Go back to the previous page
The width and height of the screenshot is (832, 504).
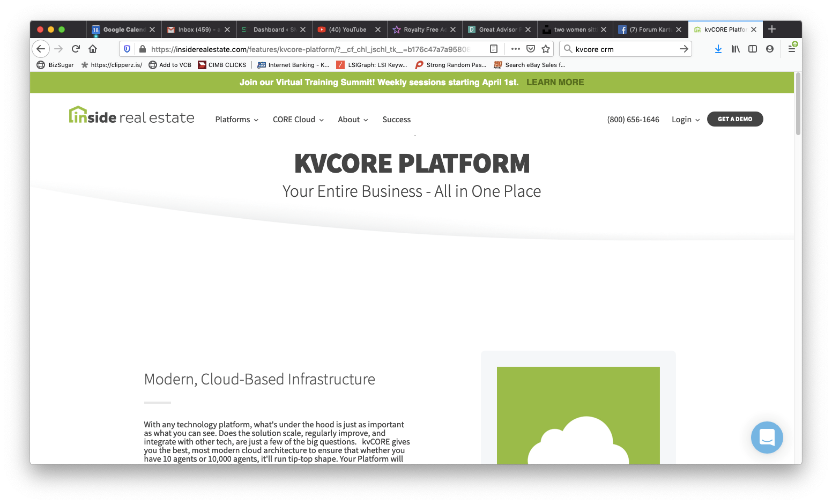coord(41,49)
